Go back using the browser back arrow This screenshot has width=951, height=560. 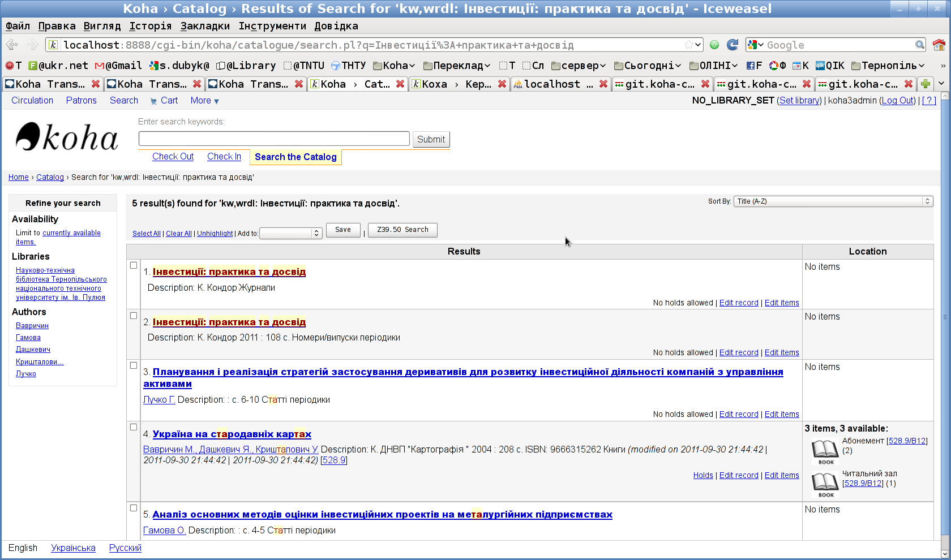pyautogui.click(x=12, y=45)
